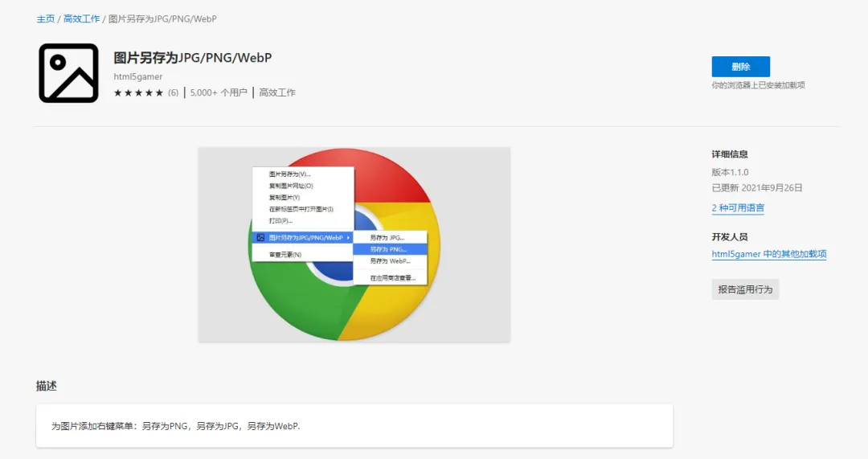Click the extension's picture icon logo

coord(68,73)
